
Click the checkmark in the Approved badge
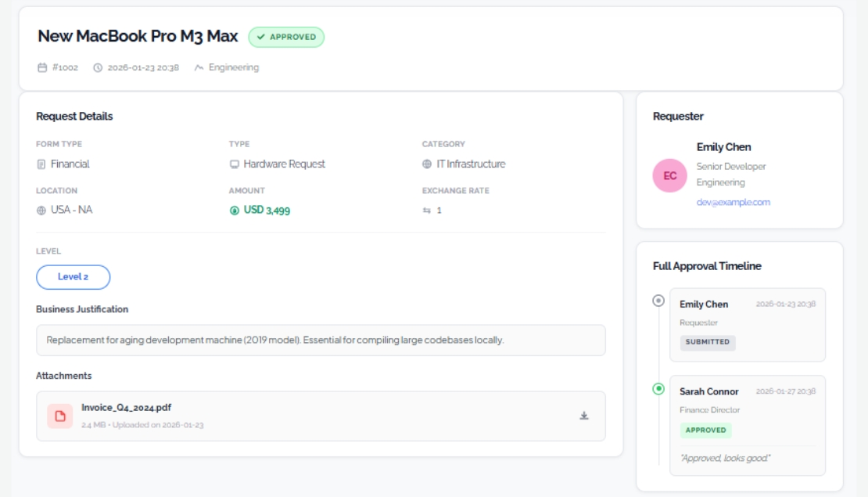[260, 37]
